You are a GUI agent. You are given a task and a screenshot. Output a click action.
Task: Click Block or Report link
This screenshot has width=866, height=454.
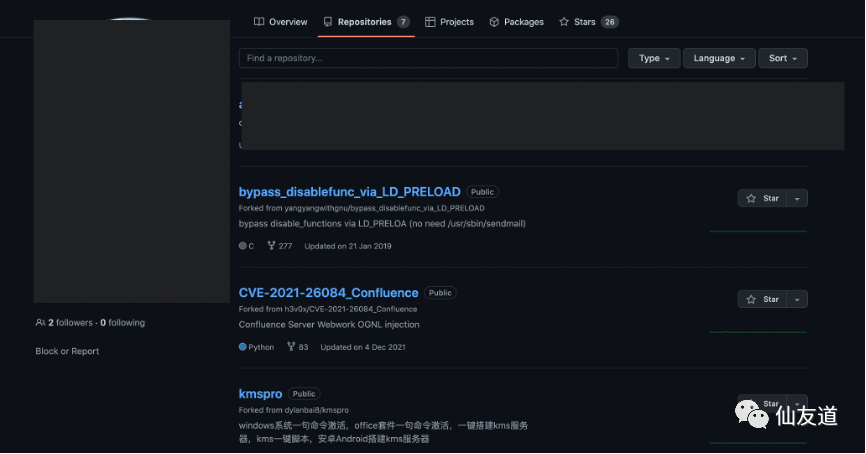coord(67,351)
